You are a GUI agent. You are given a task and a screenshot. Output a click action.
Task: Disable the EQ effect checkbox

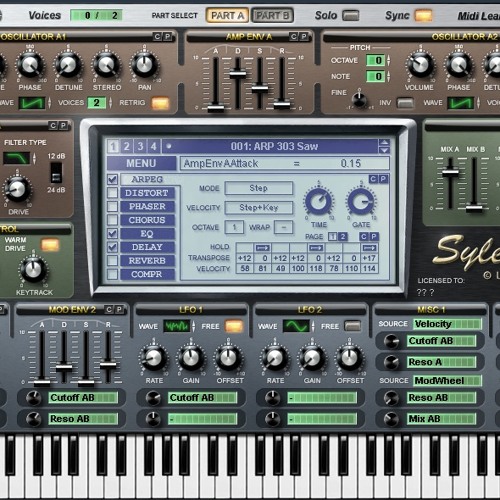pos(112,233)
